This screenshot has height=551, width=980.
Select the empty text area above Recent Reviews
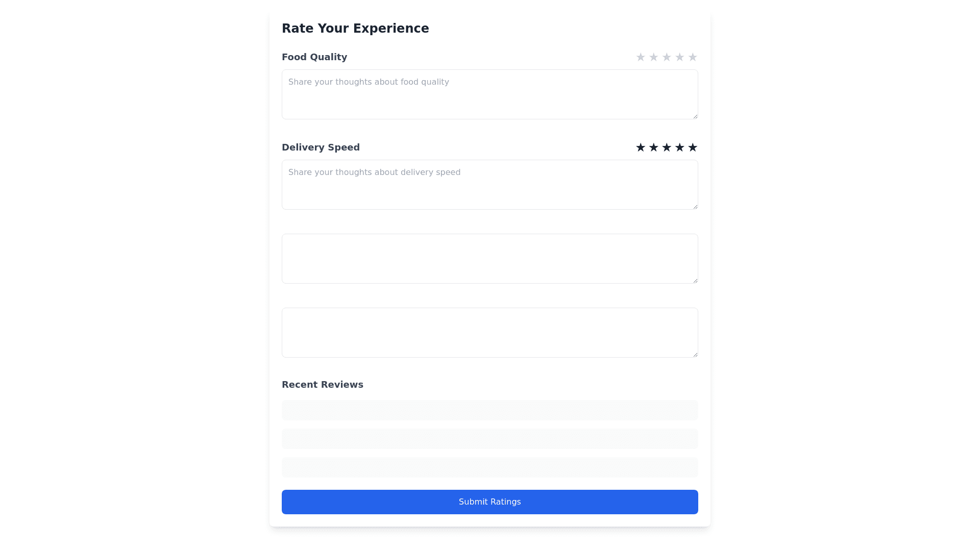(489, 333)
